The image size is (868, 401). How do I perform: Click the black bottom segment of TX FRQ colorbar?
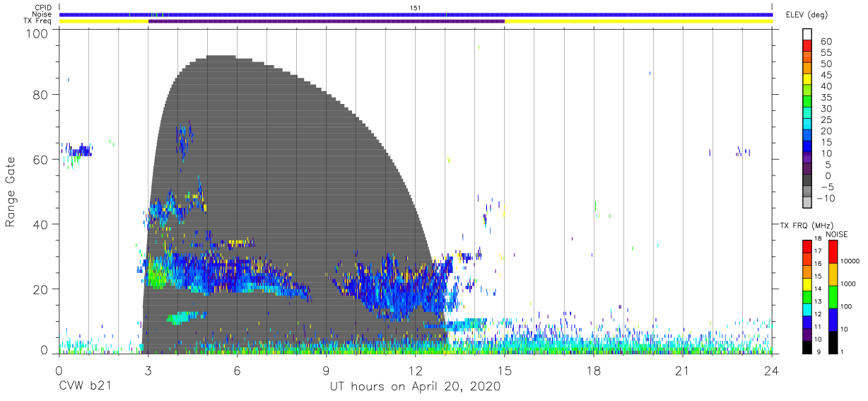pos(807,346)
